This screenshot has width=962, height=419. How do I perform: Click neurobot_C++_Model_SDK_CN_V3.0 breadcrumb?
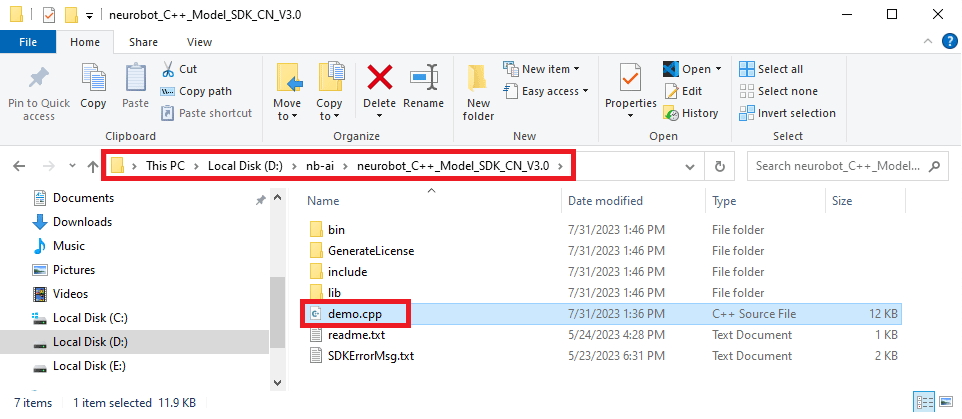click(453, 166)
